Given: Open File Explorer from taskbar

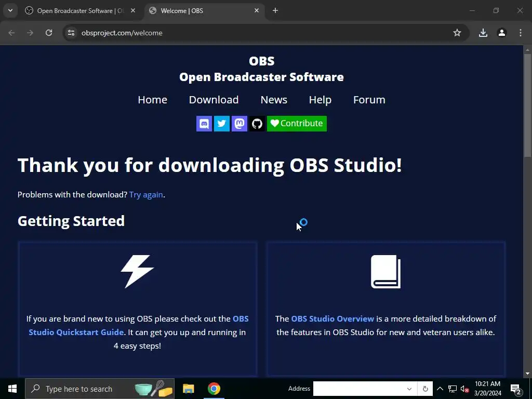Looking at the screenshot, I should 188,389.
